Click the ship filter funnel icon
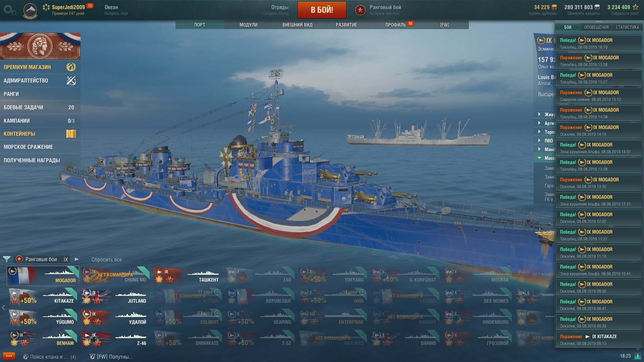Screen dimensions: 644x362 click(x=6, y=259)
